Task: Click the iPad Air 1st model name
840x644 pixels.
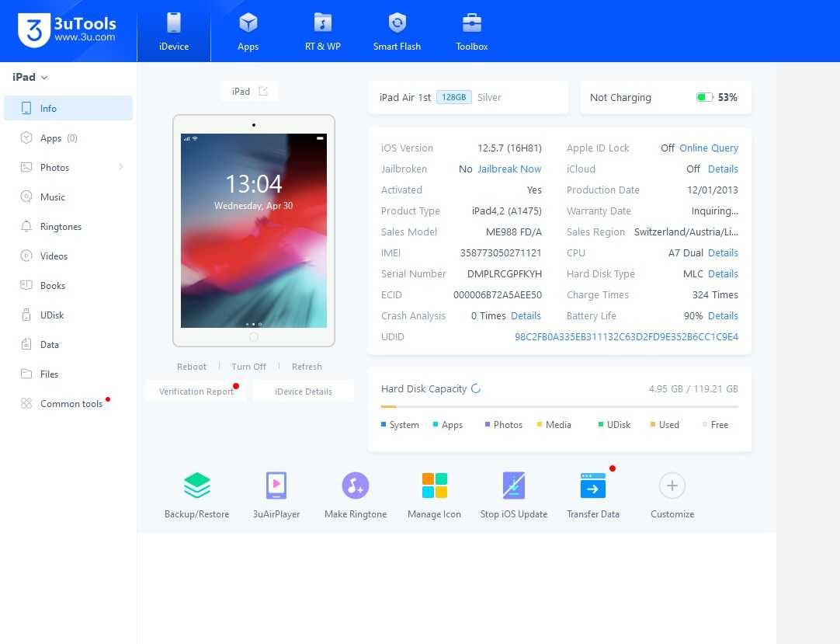Action: [405, 97]
